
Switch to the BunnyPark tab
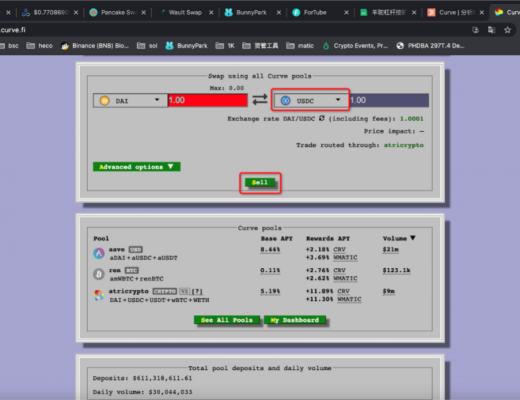[251, 12]
